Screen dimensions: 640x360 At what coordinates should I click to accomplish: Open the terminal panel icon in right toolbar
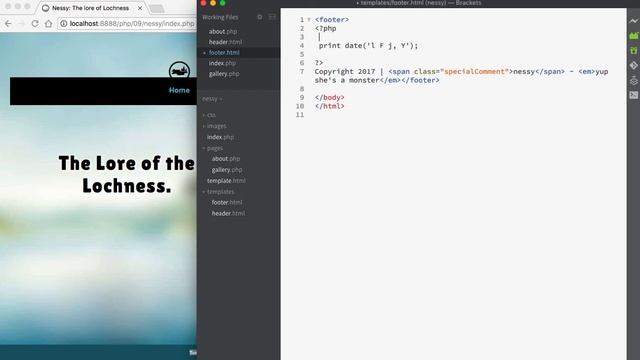click(633, 95)
